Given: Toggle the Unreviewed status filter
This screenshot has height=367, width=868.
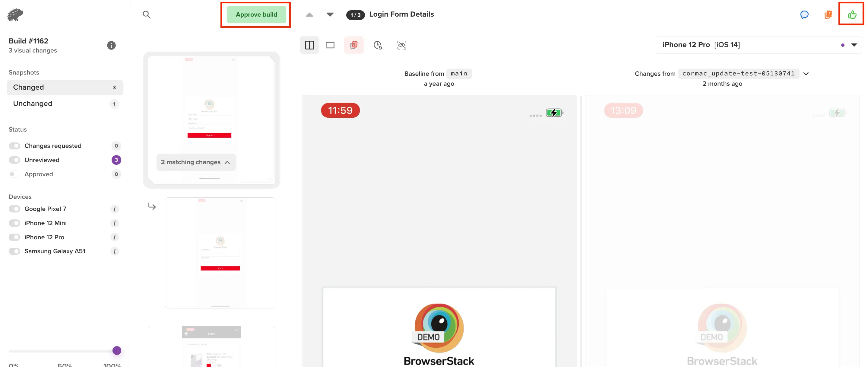Looking at the screenshot, I should pos(14,160).
